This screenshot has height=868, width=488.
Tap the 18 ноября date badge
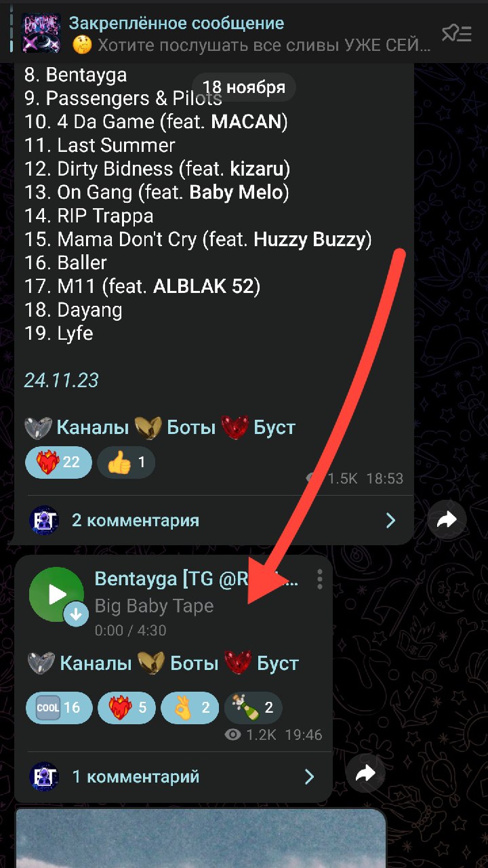tap(243, 87)
